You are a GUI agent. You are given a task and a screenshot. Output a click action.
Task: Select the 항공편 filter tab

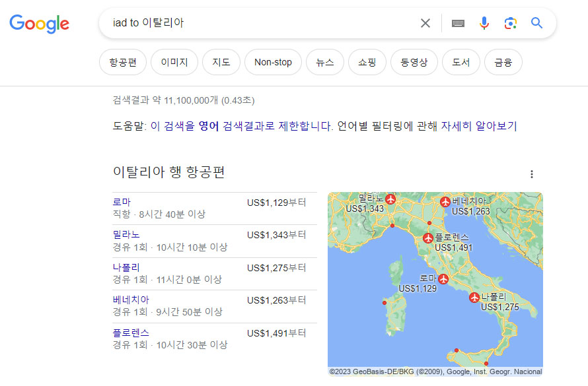pos(123,62)
